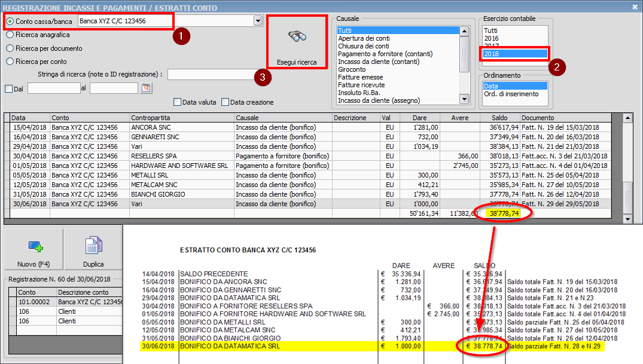Click Avere amount 2'745,00 cell
The image size is (643, 364).
(x=460, y=166)
